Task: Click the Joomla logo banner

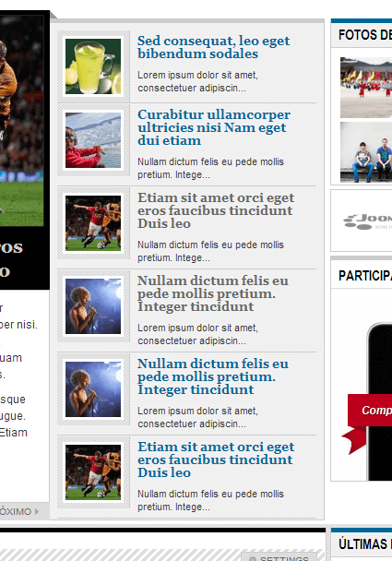Action: click(367, 221)
